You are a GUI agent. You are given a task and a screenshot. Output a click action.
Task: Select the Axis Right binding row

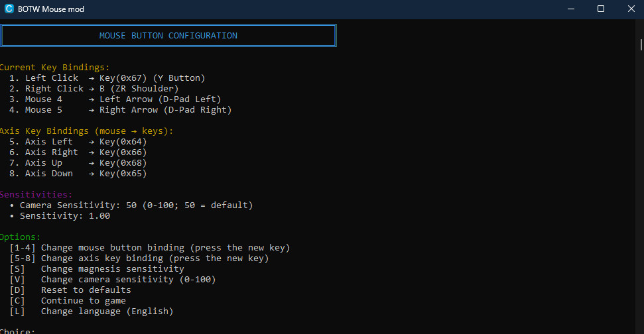78,152
